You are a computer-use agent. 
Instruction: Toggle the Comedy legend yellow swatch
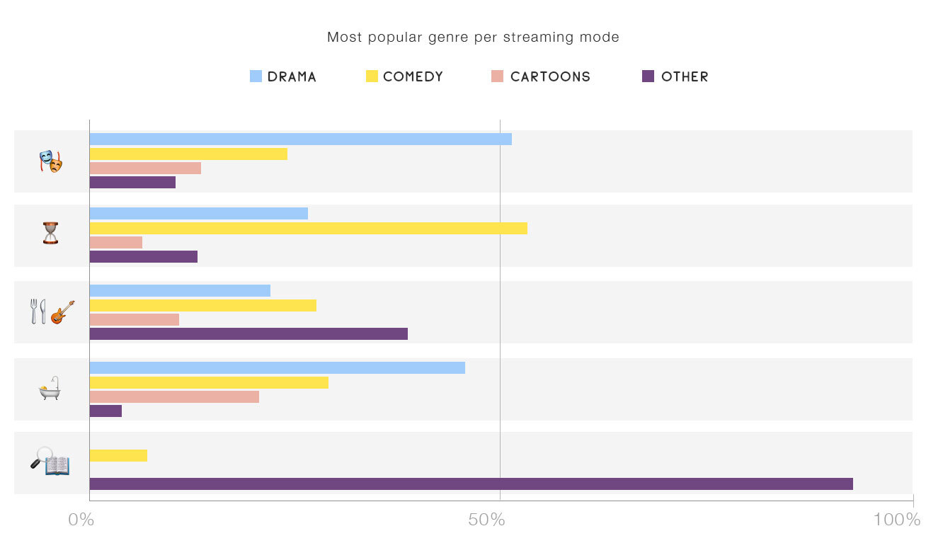(372, 76)
